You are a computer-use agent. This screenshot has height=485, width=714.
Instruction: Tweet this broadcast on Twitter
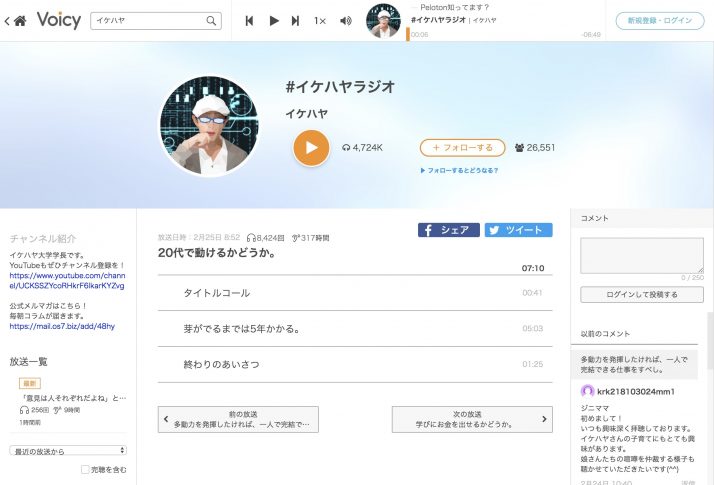[x=518, y=230]
